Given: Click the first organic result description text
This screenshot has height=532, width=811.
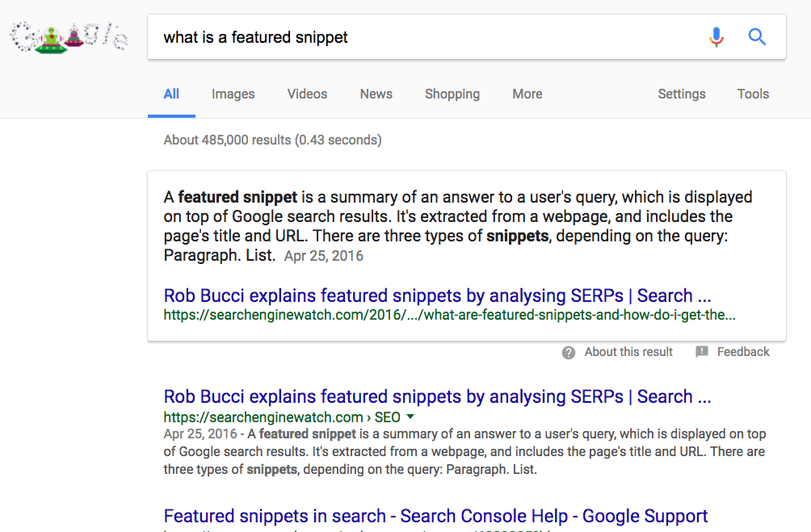Looking at the screenshot, I should point(464,451).
